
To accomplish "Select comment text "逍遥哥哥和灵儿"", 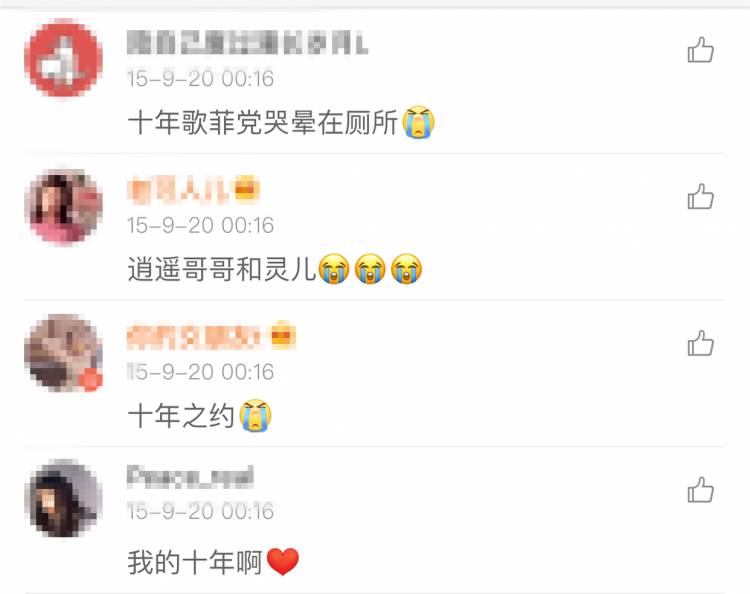I will (x=222, y=269).
